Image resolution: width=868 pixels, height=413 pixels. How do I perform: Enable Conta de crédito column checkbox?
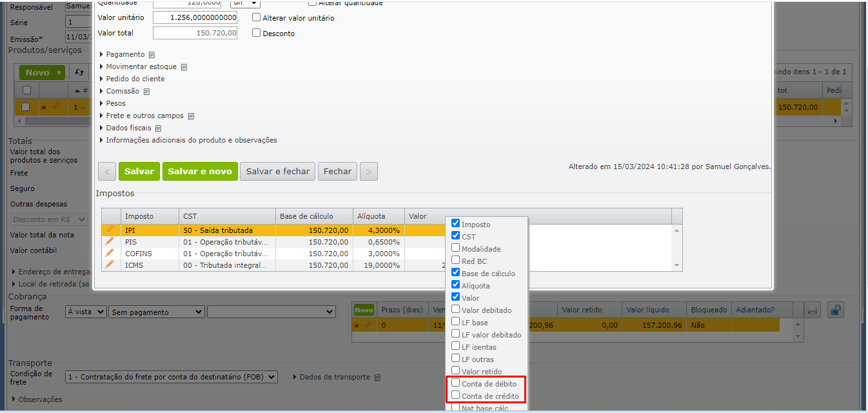tap(455, 396)
